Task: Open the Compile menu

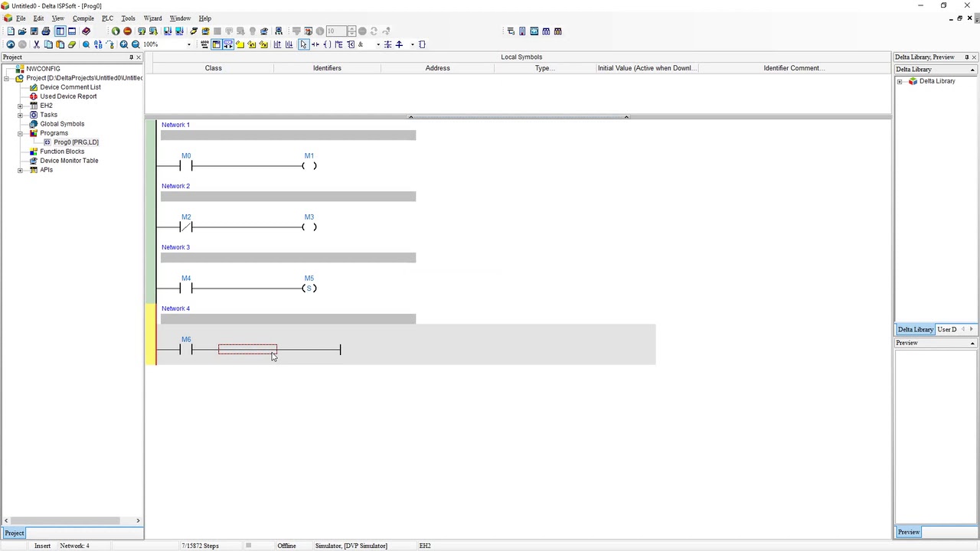Action: click(x=83, y=18)
